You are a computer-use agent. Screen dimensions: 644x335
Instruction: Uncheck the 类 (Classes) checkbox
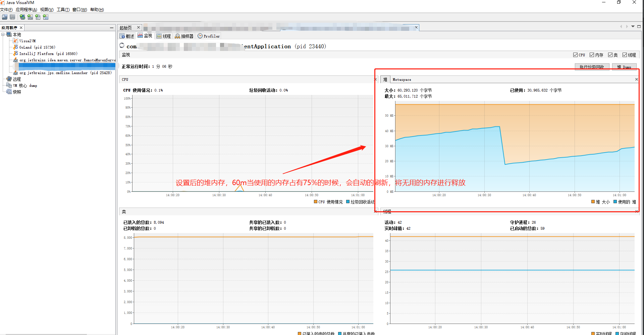[609, 55]
